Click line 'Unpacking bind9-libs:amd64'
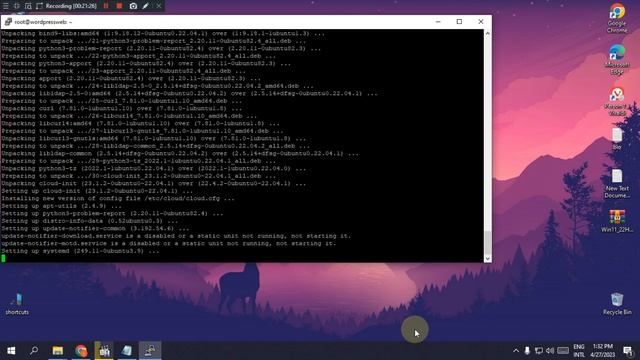This screenshot has width=640, height=360. tap(163, 33)
